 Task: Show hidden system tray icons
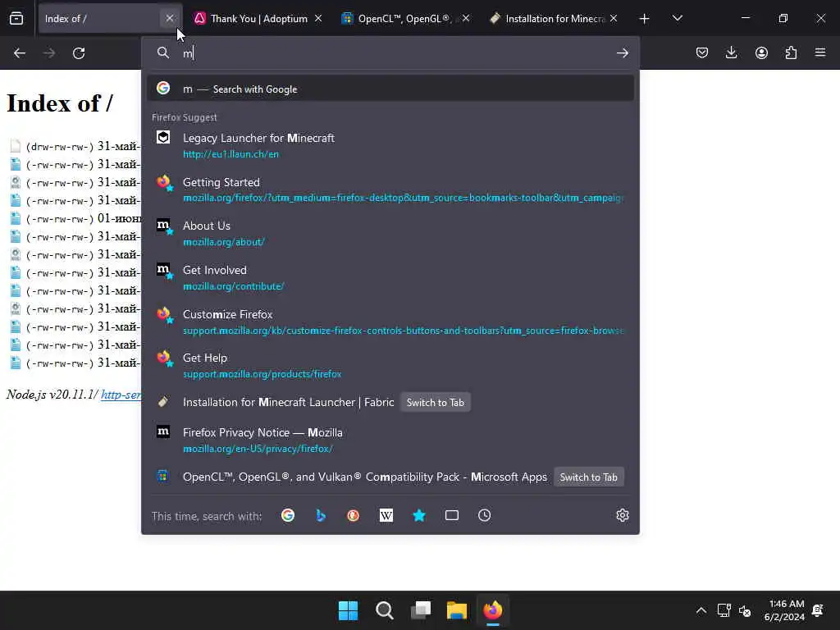tap(701, 610)
